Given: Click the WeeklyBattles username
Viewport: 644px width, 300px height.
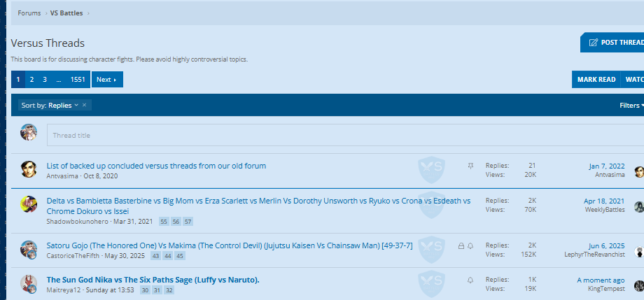Looking at the screenshot, I should [x=605, y=210].
